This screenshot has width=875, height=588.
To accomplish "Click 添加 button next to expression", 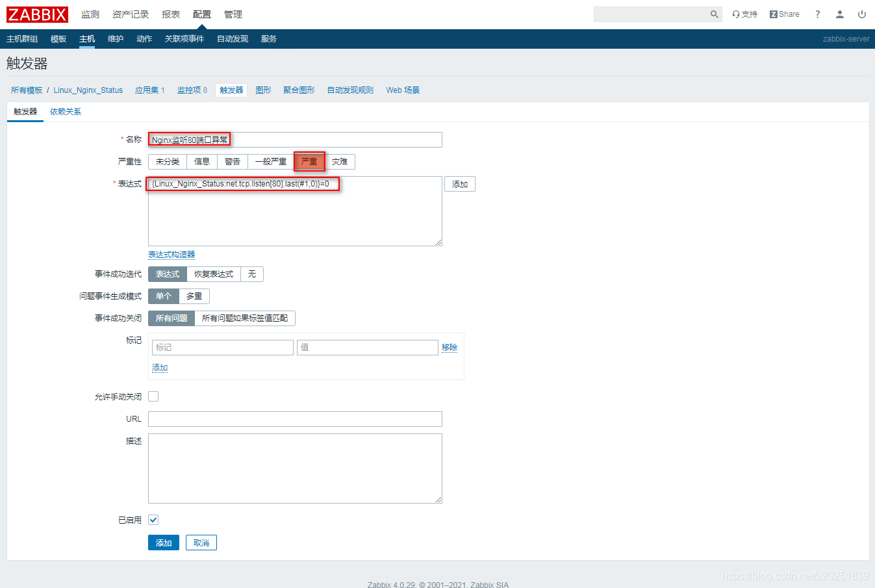I will [460, 185].
